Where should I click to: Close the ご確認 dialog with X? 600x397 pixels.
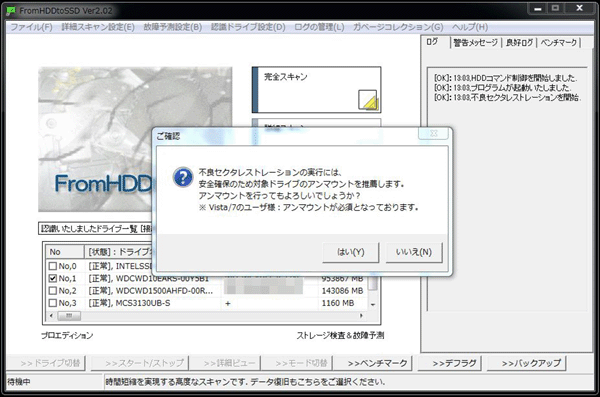click(x=433, y=133)
